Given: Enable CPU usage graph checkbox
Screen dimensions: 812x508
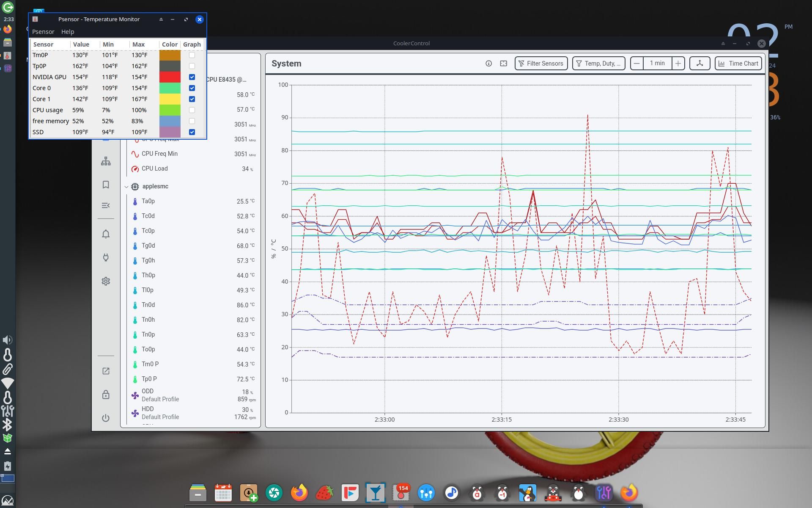Looking at the screenshot, I should pos(192,110).
